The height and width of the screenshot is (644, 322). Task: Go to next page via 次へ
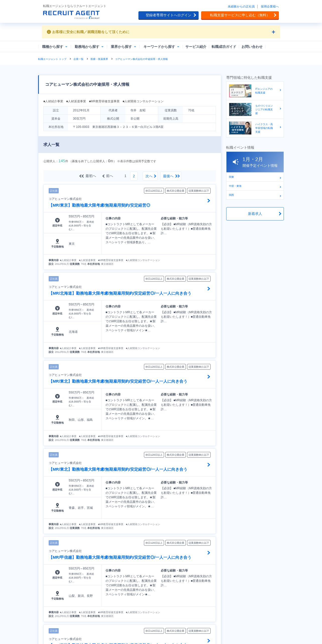(150, 176)
